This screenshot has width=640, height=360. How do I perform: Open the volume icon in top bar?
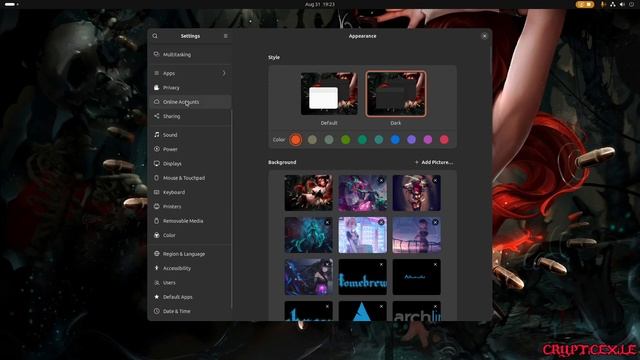coord(622,4)
